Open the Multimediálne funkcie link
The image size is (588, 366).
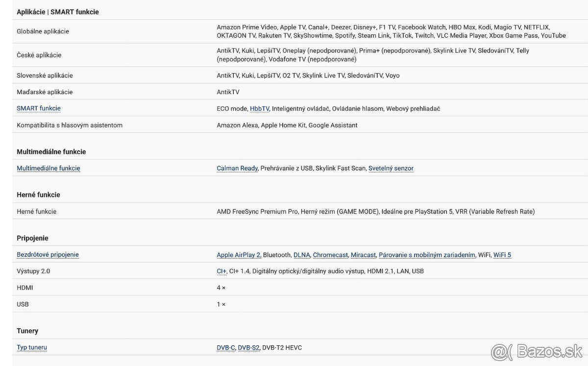pyautogui.click(x=49, y=168)
